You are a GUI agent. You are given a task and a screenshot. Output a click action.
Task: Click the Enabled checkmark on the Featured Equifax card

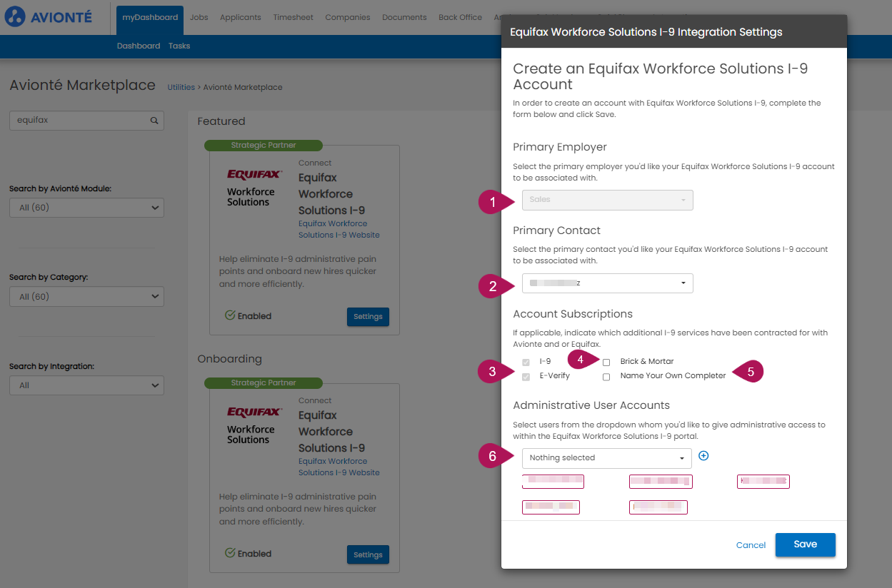click(x=230, y=315)
